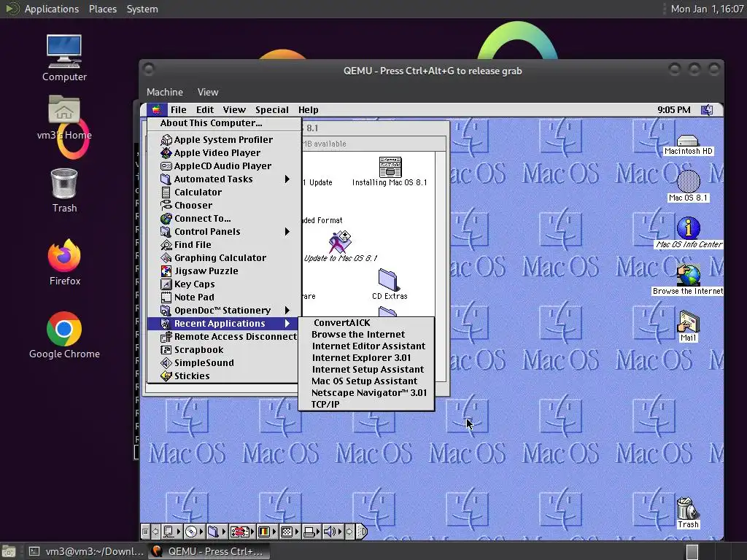Viewport: 747px width, 560px height.
Task: Open the Finder View menu
Action: 234,110
